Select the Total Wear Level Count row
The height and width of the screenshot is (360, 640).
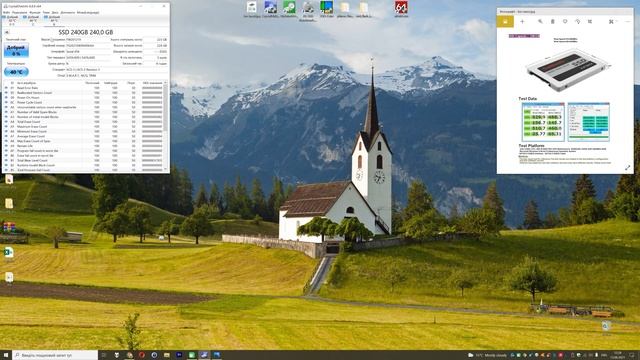[84, 160]
